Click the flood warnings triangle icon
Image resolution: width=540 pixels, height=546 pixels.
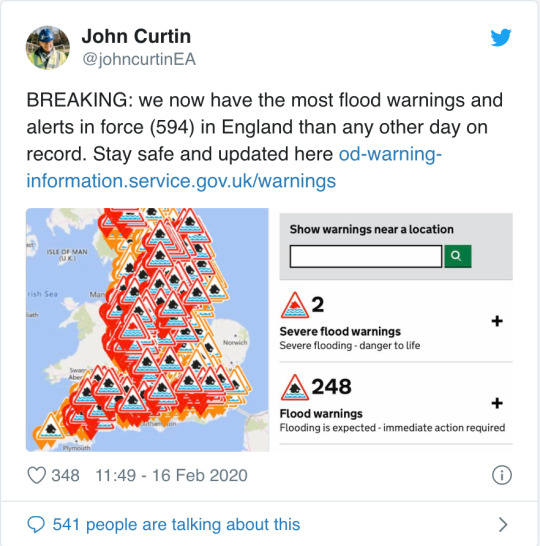(295, 387)
